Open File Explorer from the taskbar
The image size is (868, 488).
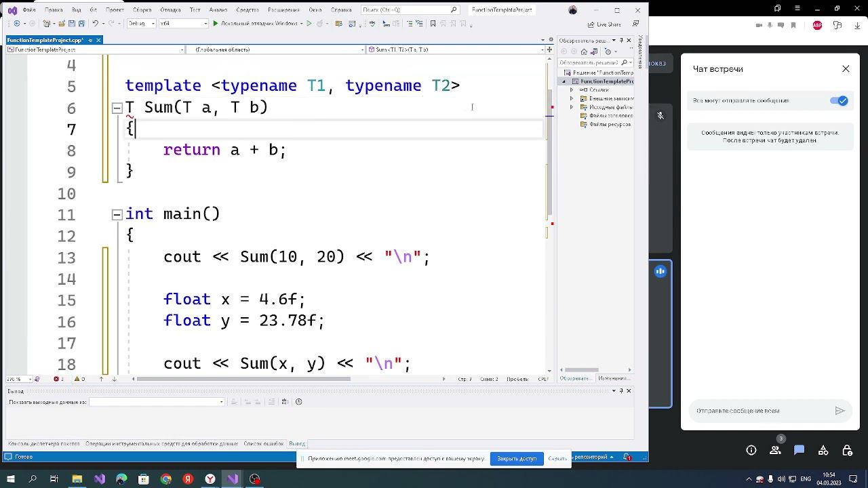(77, 479)
